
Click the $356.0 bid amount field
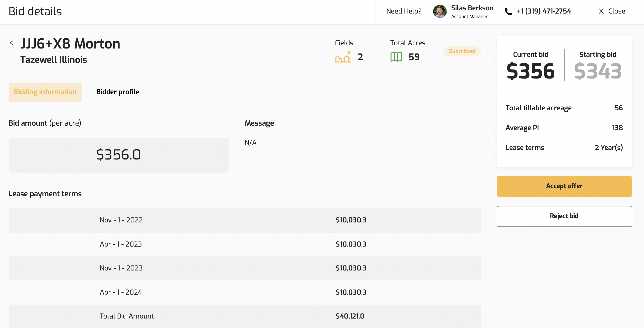118,155
